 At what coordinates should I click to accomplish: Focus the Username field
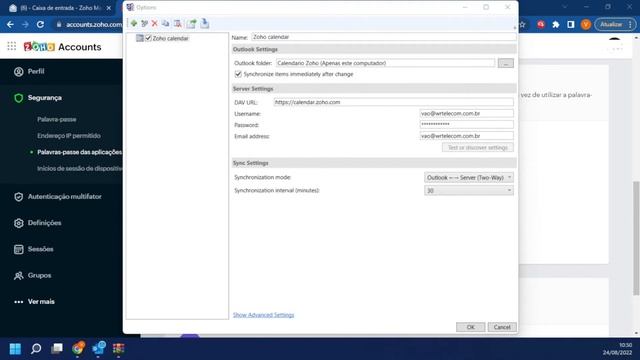coord(467,113)
